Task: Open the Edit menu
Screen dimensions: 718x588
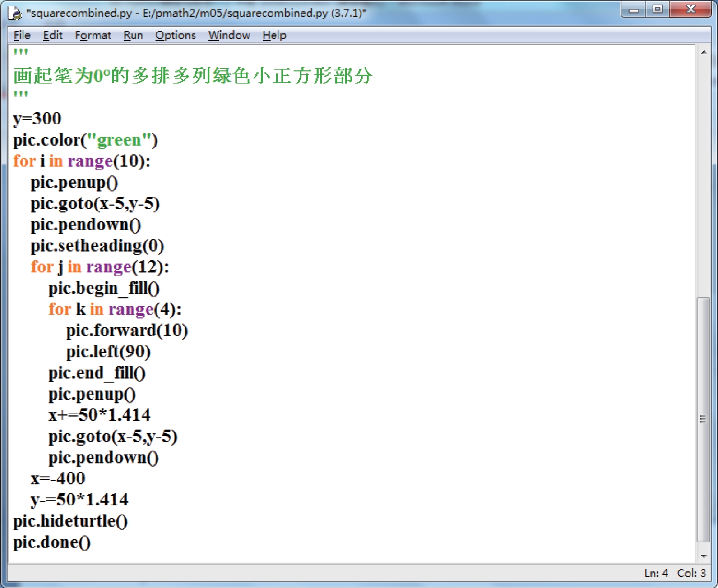Action: coord(52,35)
